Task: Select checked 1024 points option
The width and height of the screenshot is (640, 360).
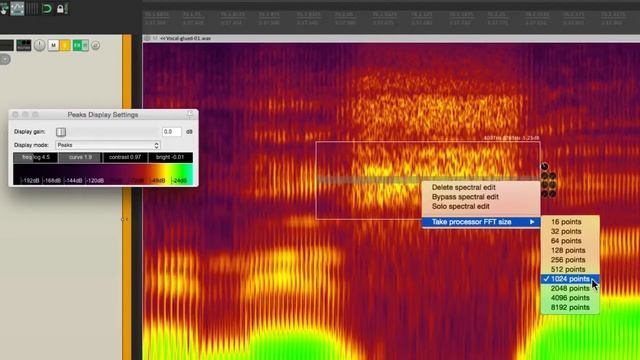Action: pyautogui.click(x=570, y=279)
